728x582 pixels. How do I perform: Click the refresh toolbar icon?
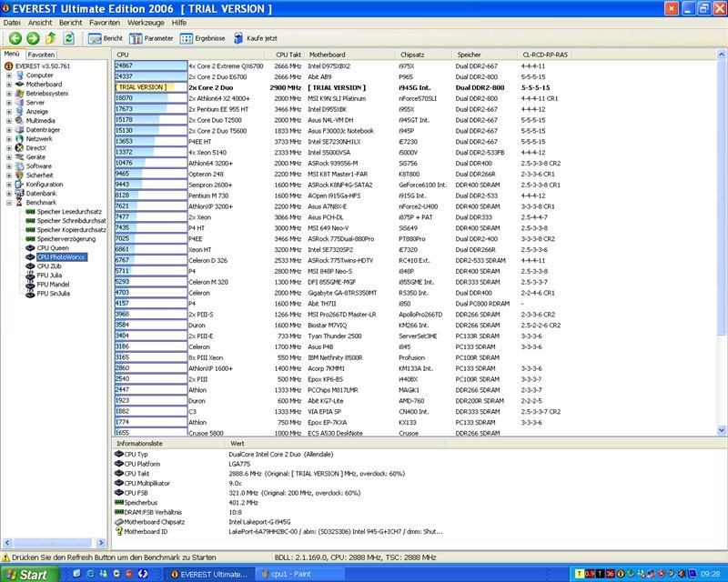[x=69, y=38]
